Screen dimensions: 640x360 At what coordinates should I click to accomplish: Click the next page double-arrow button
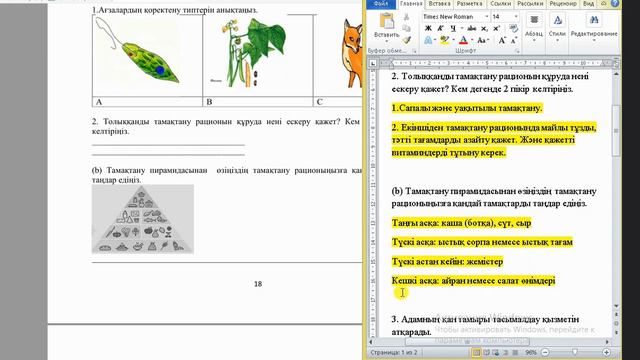616,332
